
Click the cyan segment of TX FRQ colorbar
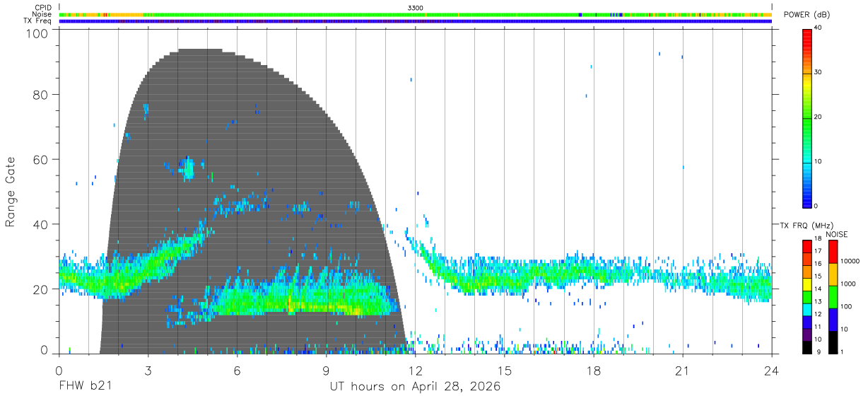pos(807,309)
